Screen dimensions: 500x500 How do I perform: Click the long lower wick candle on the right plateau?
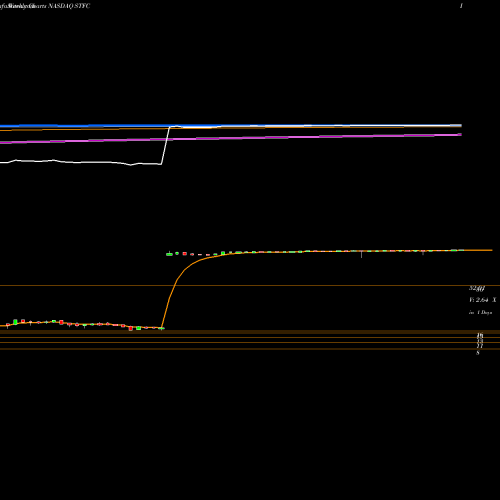click(x=362, y=254)
